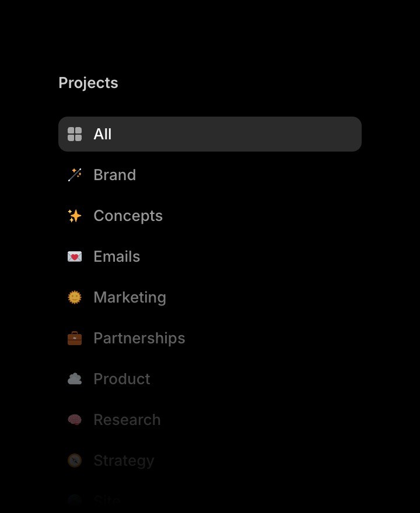Viewport: 420px width, 513px height.
Task: Open the Emails project
Action: (116, 256)
